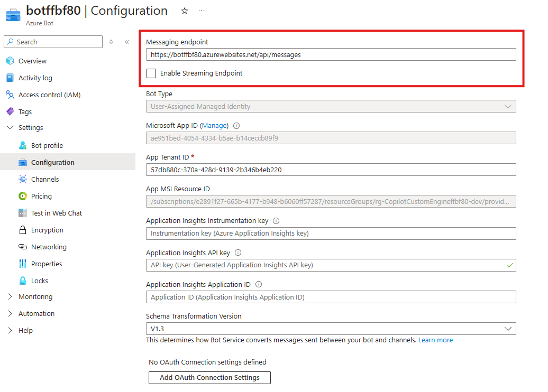
Task: Open Bot profile page
Action: click(47, 146)
